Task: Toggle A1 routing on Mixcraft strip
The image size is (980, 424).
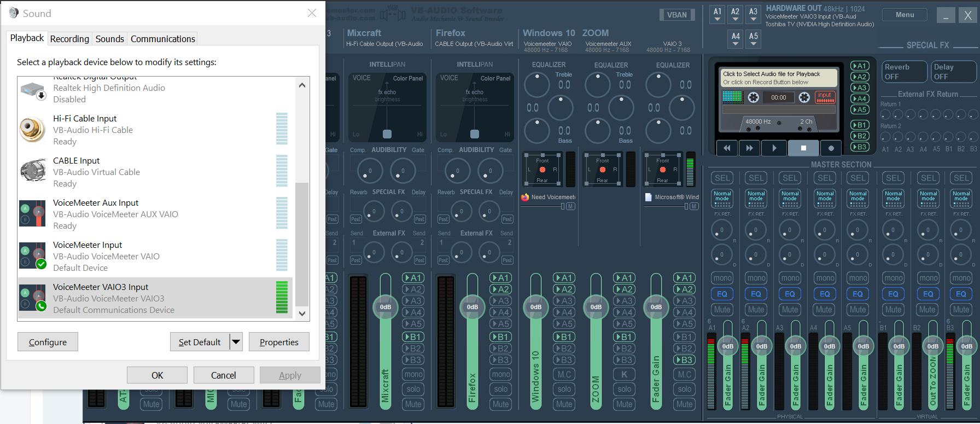Action: 413,278
